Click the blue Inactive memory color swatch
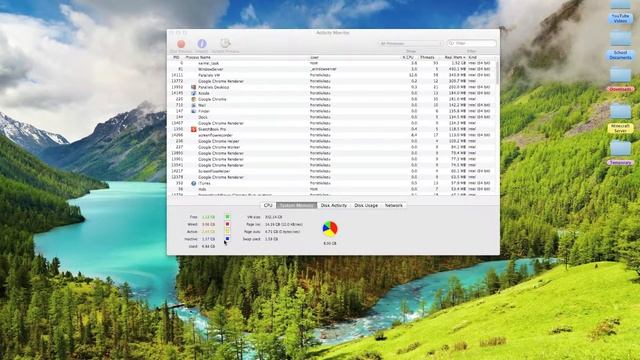 coord(227,239)
